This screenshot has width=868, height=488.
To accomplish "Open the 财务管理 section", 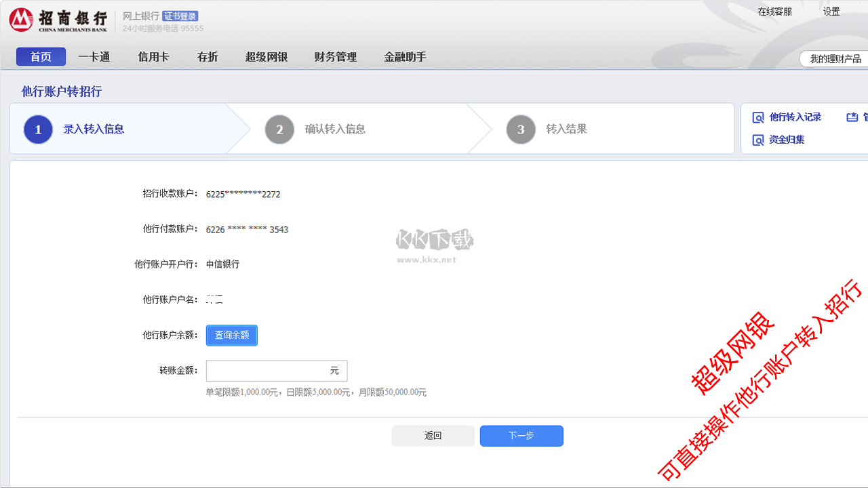I will tap(334, 57).
